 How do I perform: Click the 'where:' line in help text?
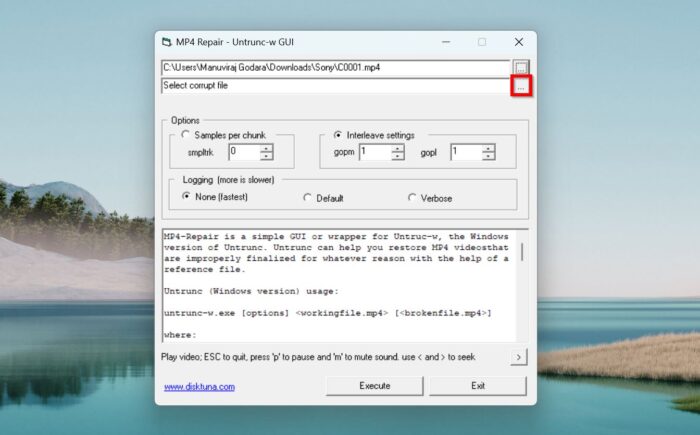(x=180, y=335)
